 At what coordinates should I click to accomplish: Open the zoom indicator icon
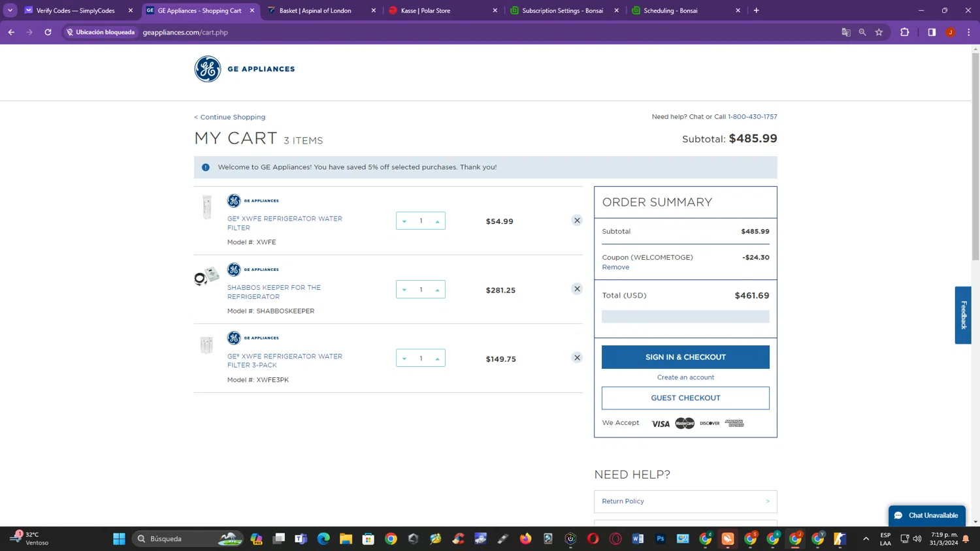[x=862, y=32]
